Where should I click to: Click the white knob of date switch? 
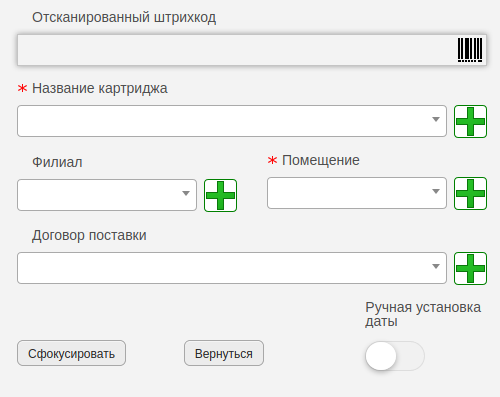pos(381,356)
